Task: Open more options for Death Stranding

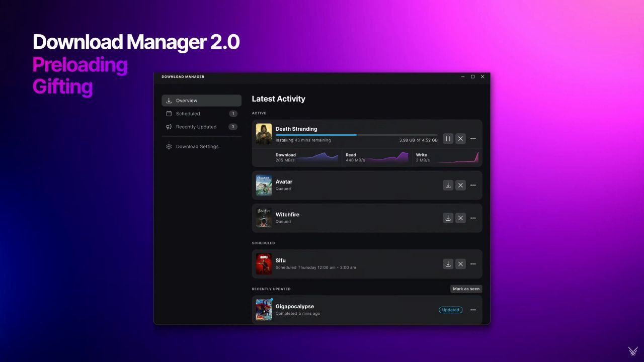Action: 473,138
